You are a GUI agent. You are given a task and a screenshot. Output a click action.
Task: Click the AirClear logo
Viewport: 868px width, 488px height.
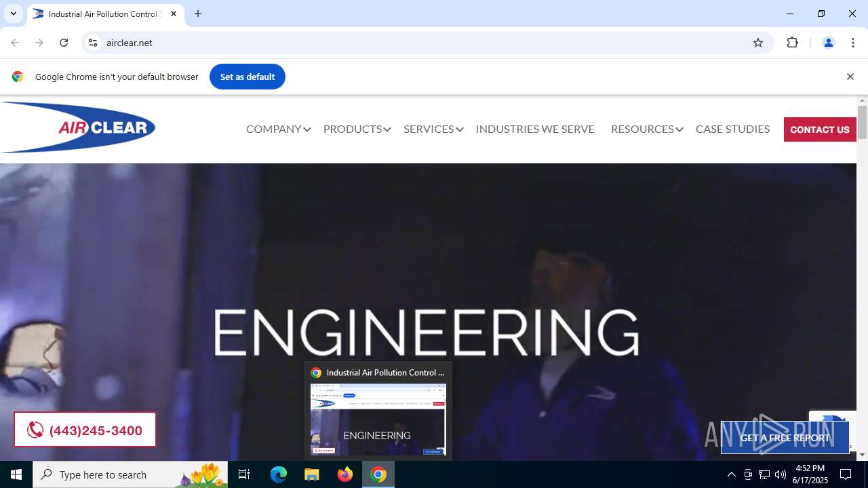coord(78,127)
